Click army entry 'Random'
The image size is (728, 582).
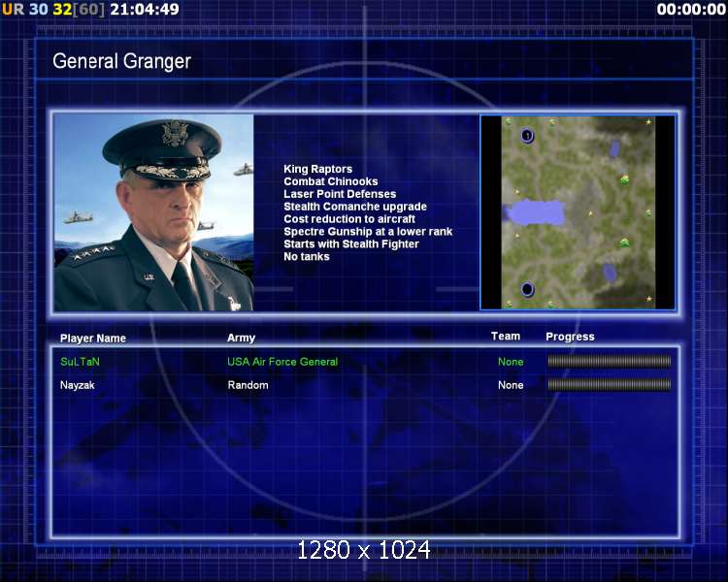point(248,385)
